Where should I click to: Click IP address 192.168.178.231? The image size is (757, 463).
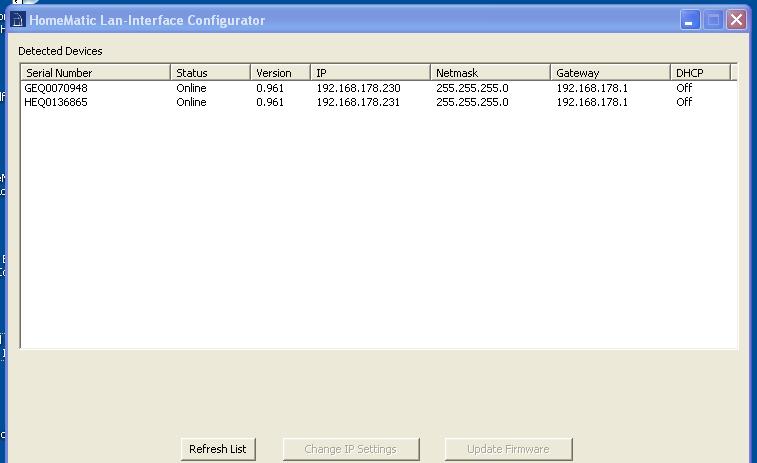click(x=358, y=102)
